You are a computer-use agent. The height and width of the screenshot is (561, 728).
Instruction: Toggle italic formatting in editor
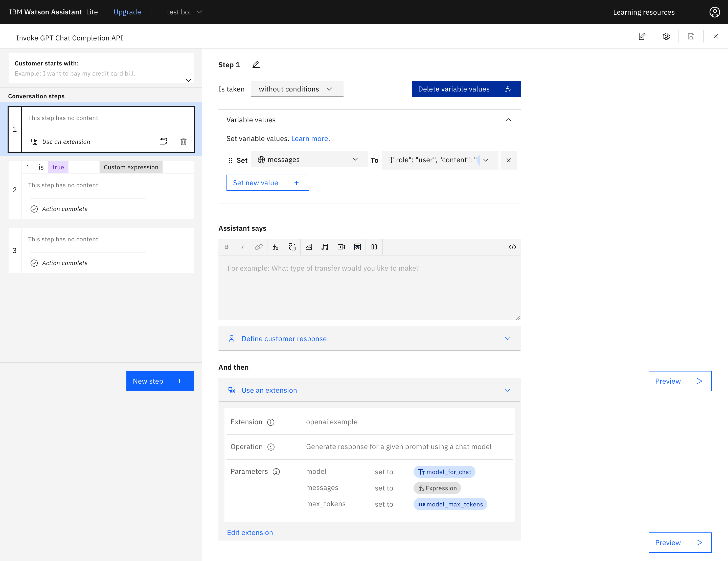(x=242, y=247)
